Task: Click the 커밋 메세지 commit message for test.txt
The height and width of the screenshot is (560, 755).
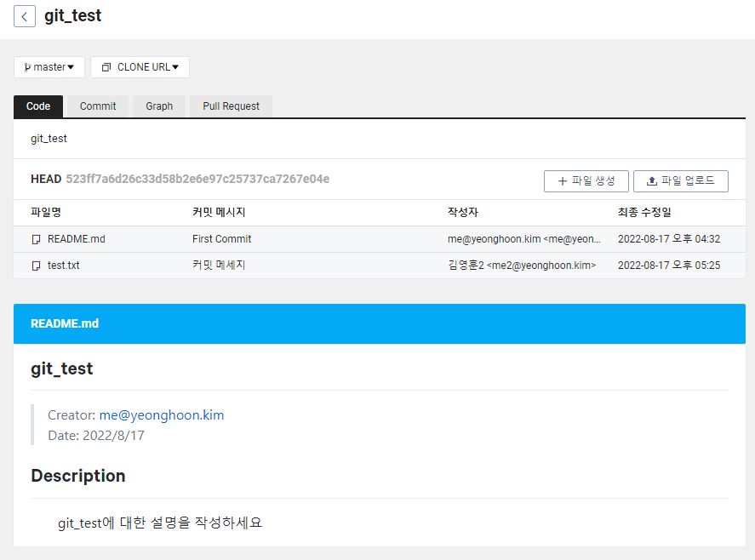Action: point(219,266)
